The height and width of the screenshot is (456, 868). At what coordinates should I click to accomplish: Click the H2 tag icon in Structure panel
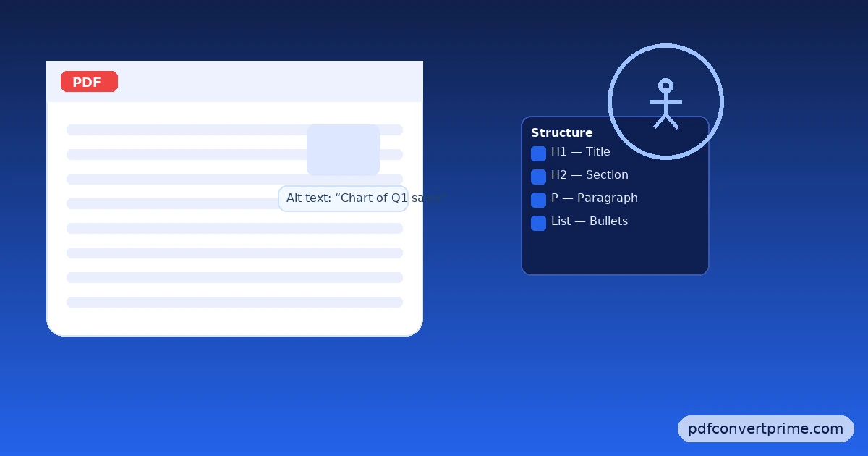[538, 177]
